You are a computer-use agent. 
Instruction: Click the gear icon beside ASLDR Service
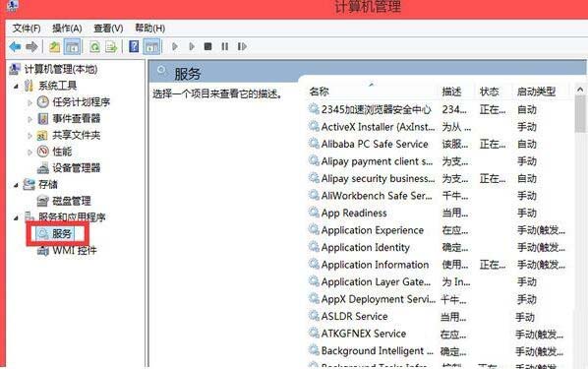click(x=314, y=316)
